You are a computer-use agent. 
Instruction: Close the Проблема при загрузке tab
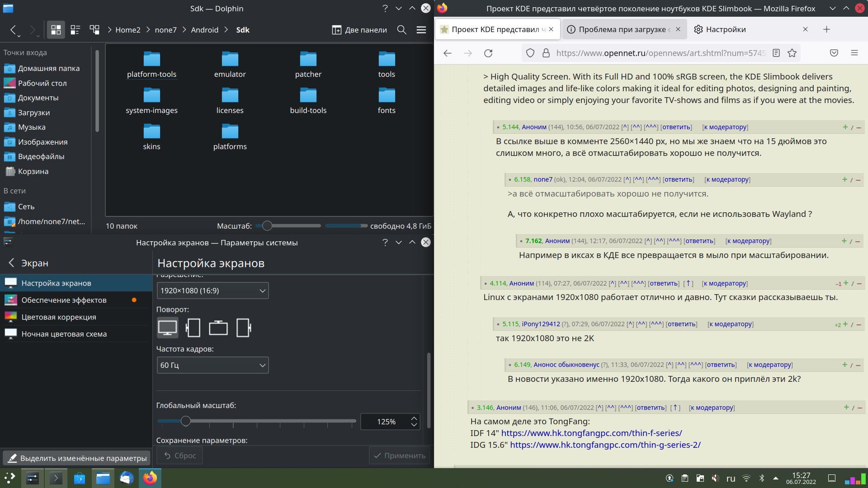[678, 29]
